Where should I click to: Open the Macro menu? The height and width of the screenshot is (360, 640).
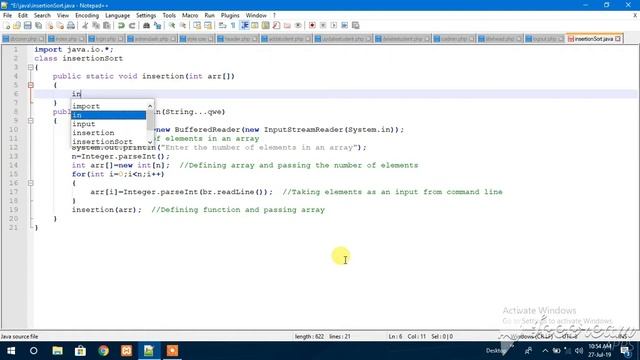tap(190, 16)
